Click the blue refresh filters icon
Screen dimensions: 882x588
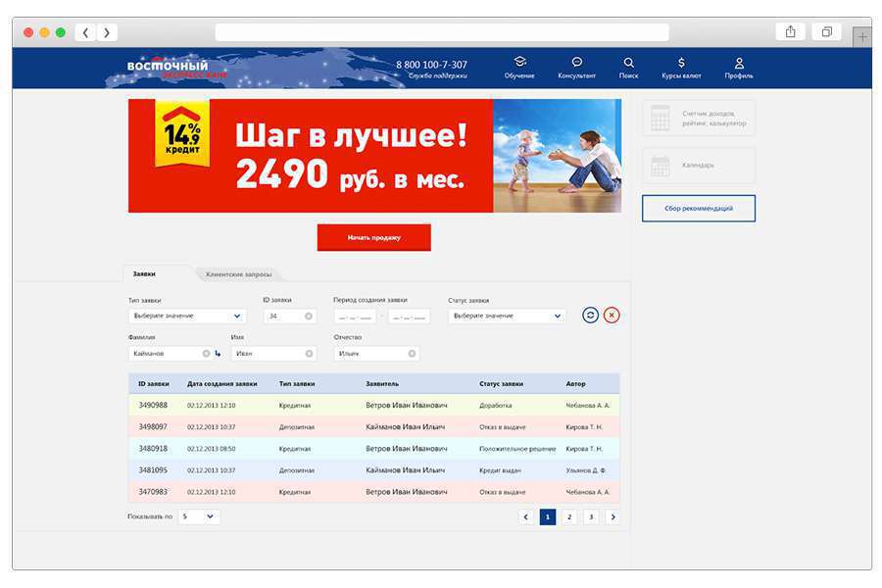click(x=590, y=315)
